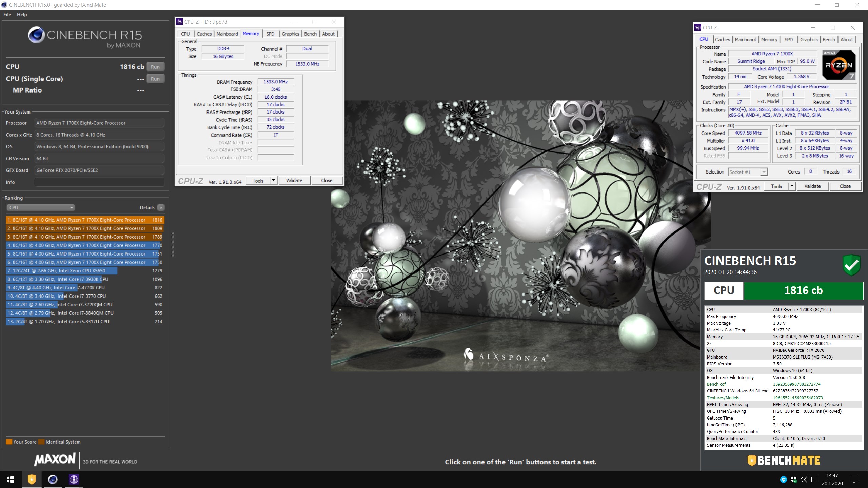Open Tools dropdown arrow in right CPU-Z

click(x=792, y=186)
